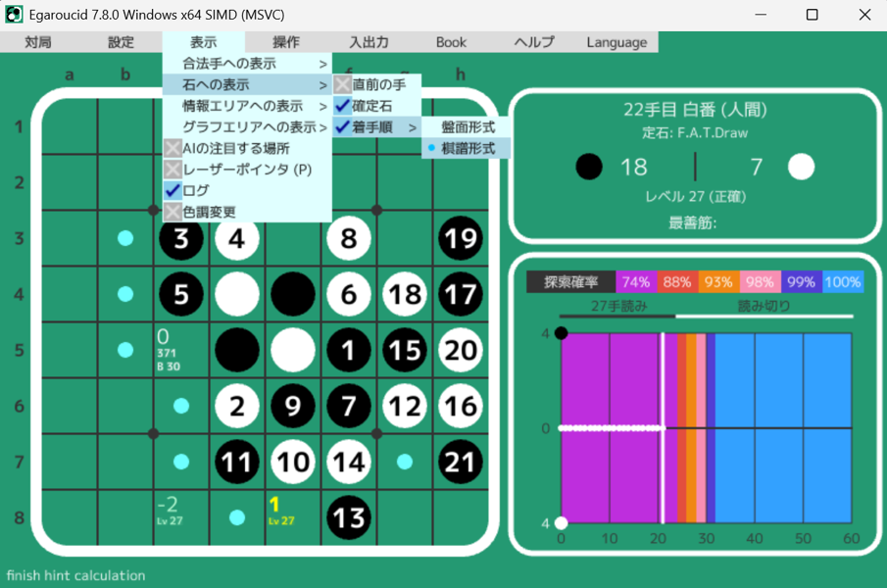The height and width of the screenshot is (588, 887).
Task: Click white stone numbered 20
Action: (x=461, y=350)
